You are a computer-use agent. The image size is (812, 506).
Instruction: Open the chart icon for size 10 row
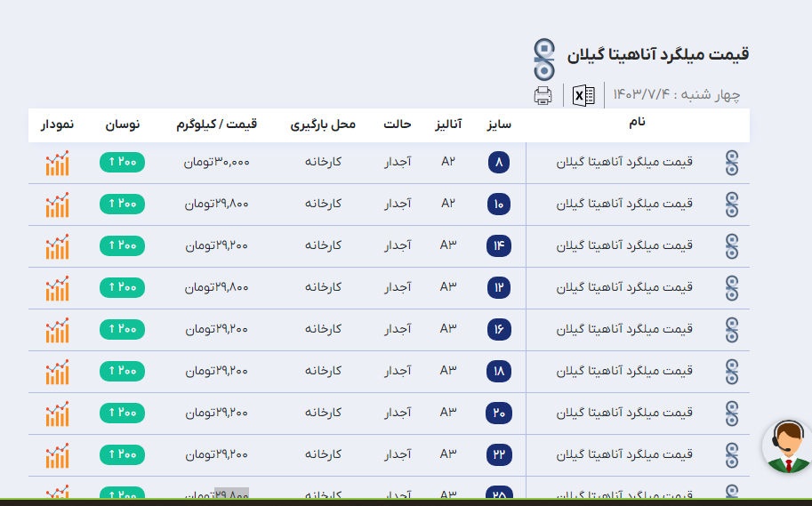click(x=57, y=205)
